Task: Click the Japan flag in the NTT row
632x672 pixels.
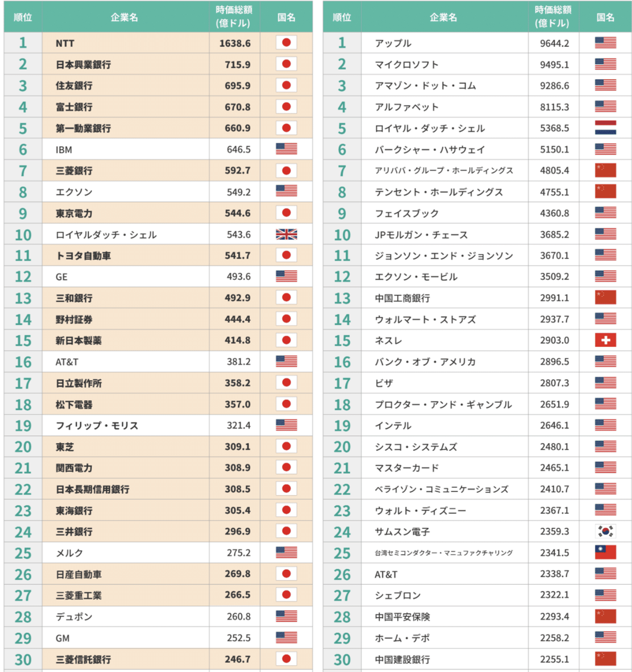Action: tap(287, 43)
